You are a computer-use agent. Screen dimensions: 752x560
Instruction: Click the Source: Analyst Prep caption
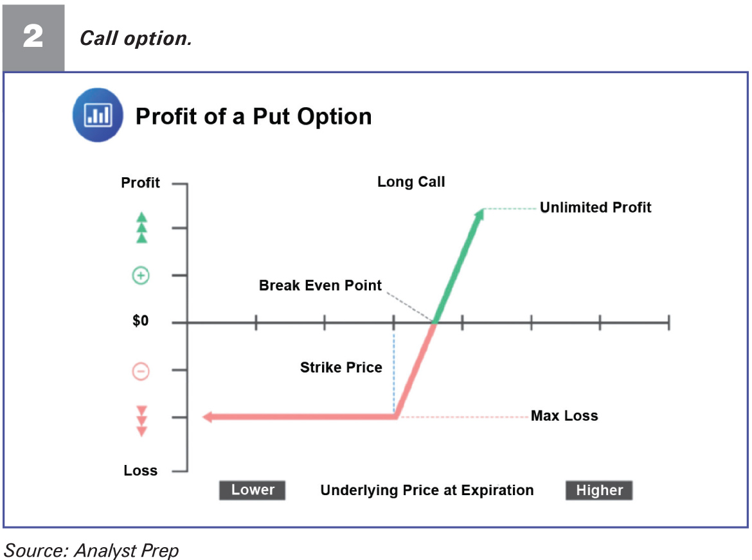[91, 550]
